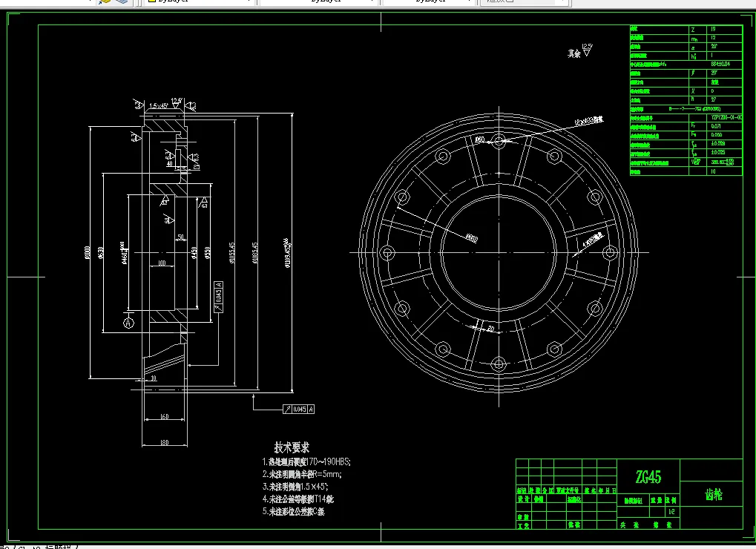Select the 齿轮 part name in title block
The width and height of the screenshot is (756, 549).
pos(713,495)
